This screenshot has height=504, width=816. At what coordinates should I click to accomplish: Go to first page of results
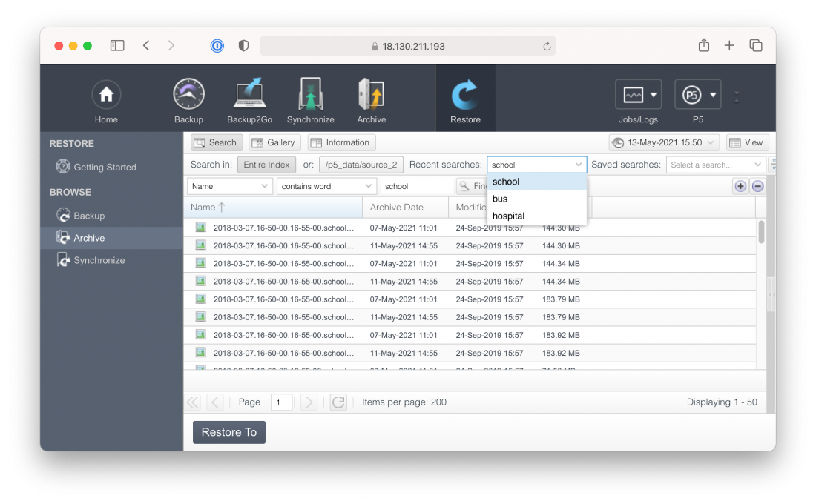(193, 402)
